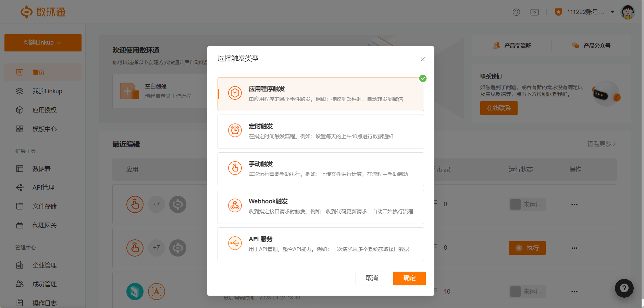Open the floating help bubble button
644x308 pixels.
pos(624,288)
